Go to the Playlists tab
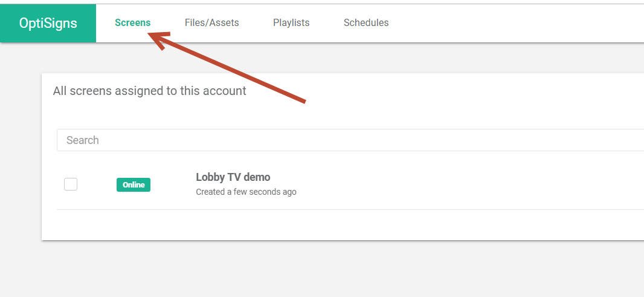The height and width of the screenshot is (297, 644). click(291, 22)
